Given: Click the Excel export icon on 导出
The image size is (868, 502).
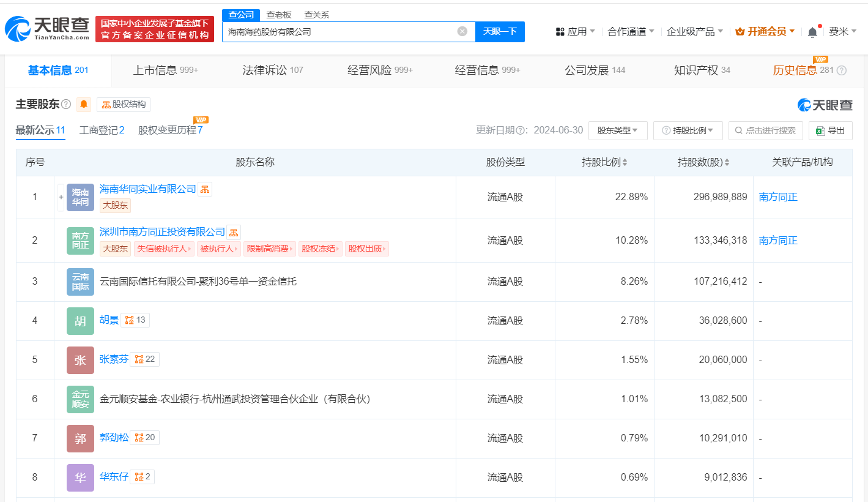Looking at the screenshot, I should [x=820, y=130].
